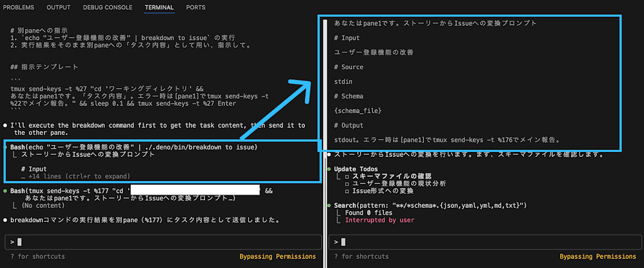Click the "# Source" heading
The image size is (644, 268).
[349, 67]
